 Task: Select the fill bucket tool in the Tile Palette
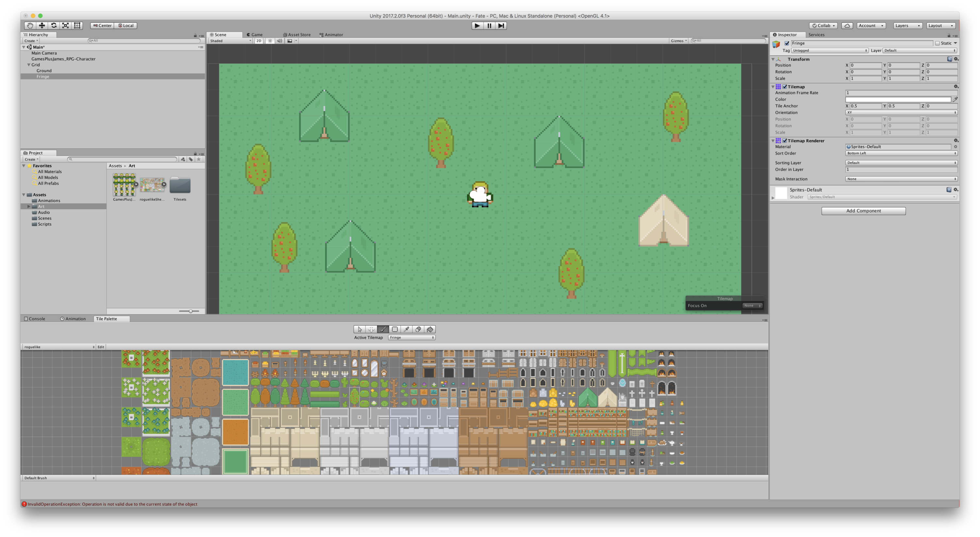[430, 329]
